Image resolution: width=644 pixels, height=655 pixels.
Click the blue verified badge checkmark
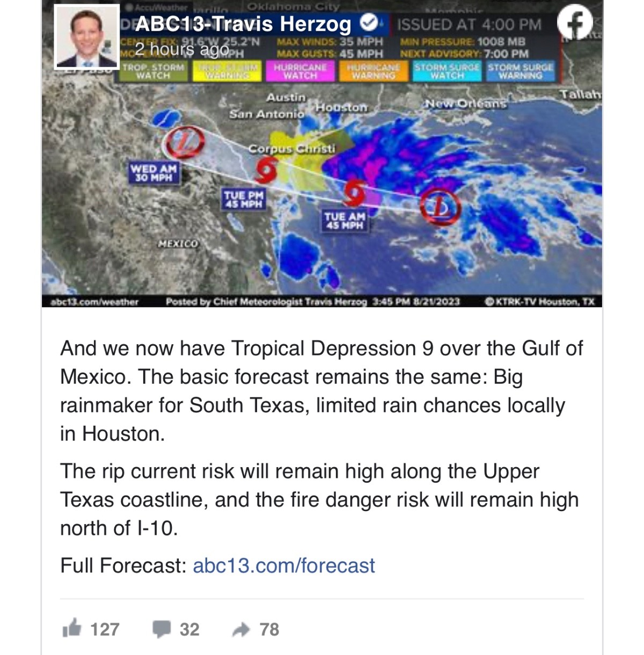(x=368, y=23)
